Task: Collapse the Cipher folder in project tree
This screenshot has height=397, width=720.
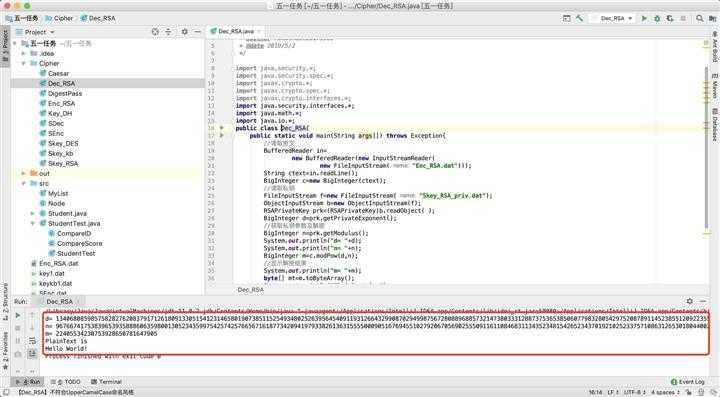Action: 23,63
